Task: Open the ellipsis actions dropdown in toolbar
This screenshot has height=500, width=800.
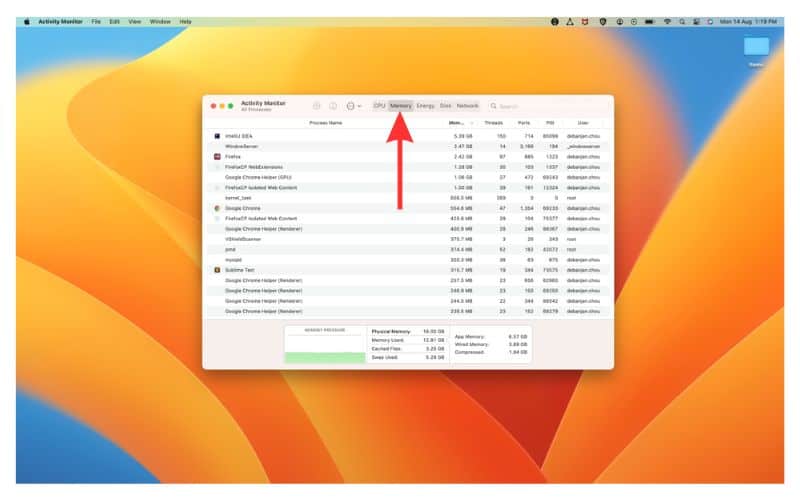Action: [x=352, y=105]
